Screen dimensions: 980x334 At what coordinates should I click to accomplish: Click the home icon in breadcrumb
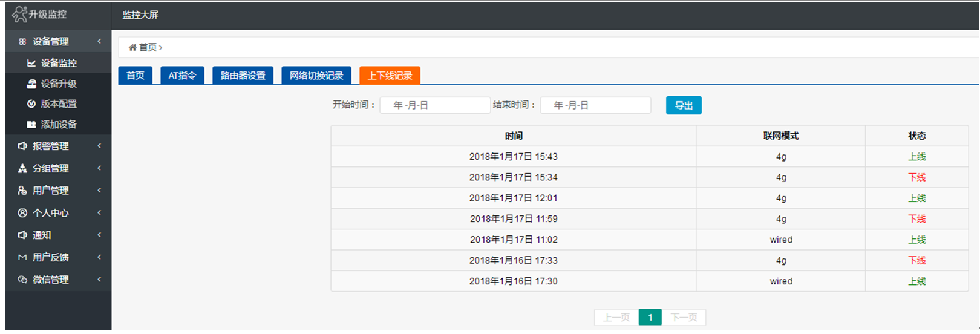132,47
